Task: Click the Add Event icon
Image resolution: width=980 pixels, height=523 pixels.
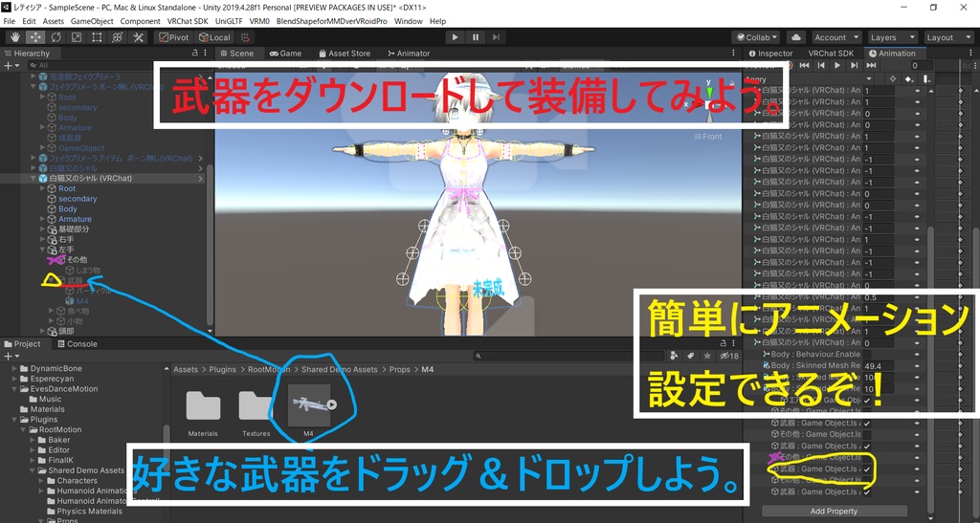Action: [x=926, y=78]
